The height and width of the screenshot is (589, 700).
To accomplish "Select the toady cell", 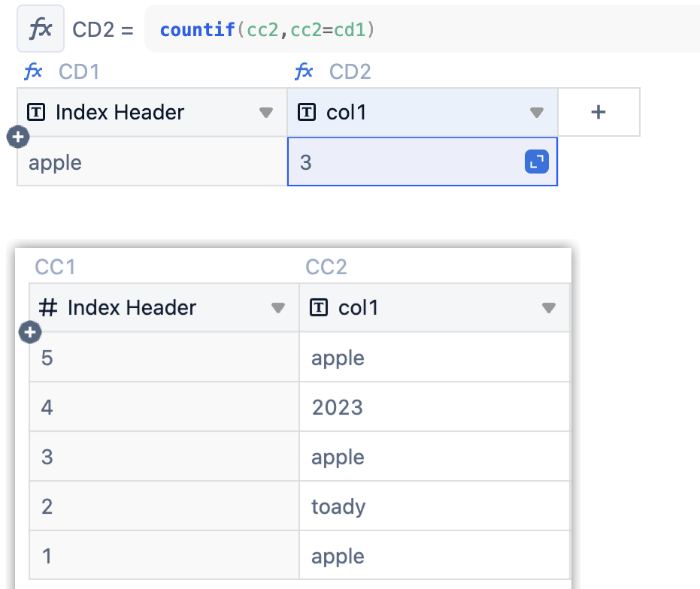I will pos(435,506).
